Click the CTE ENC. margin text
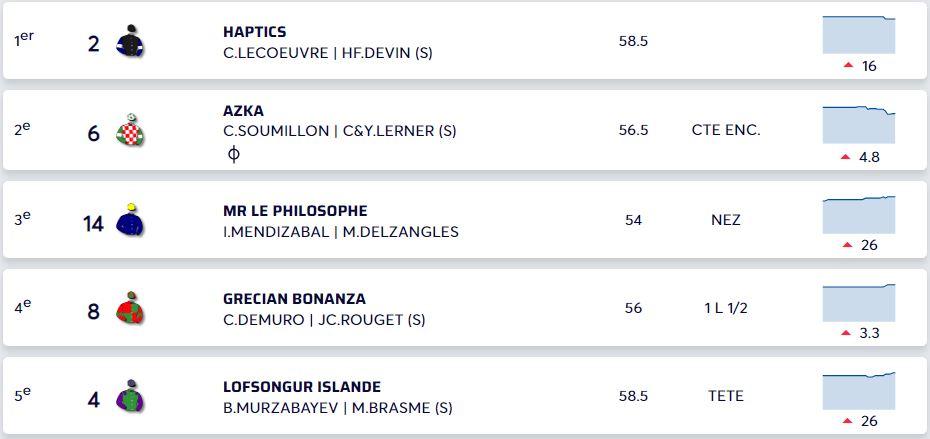 point(726,131)
